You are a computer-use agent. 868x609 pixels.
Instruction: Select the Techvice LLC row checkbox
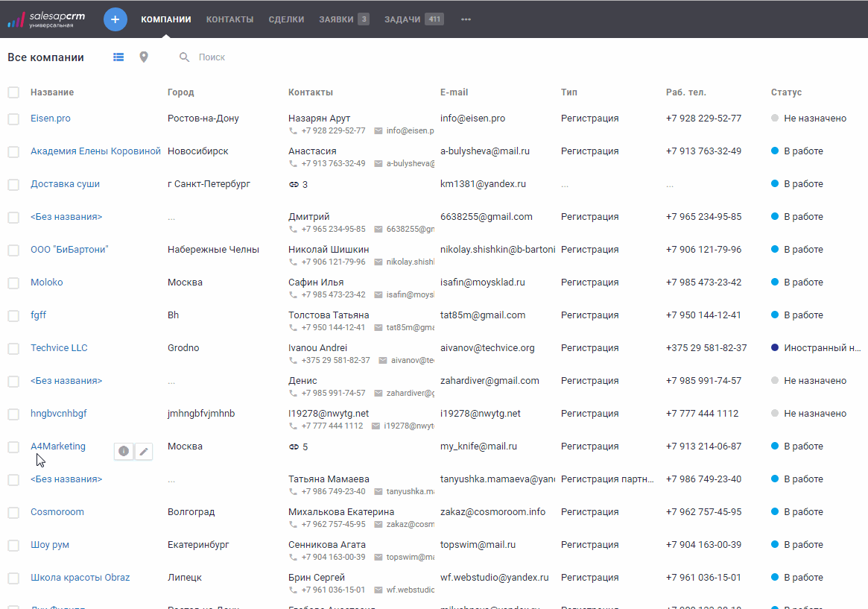[x=13, y=349]
